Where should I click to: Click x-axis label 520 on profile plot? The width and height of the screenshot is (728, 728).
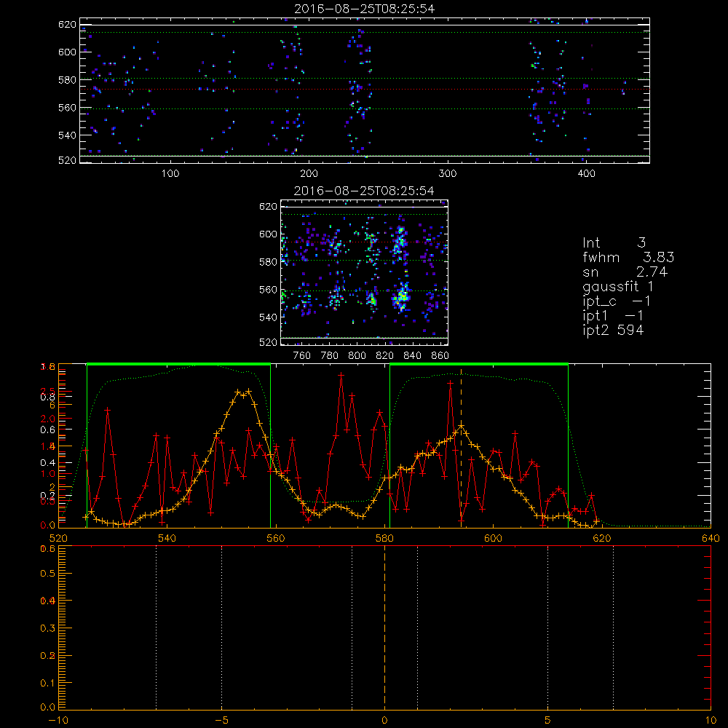tap(58, 539)
